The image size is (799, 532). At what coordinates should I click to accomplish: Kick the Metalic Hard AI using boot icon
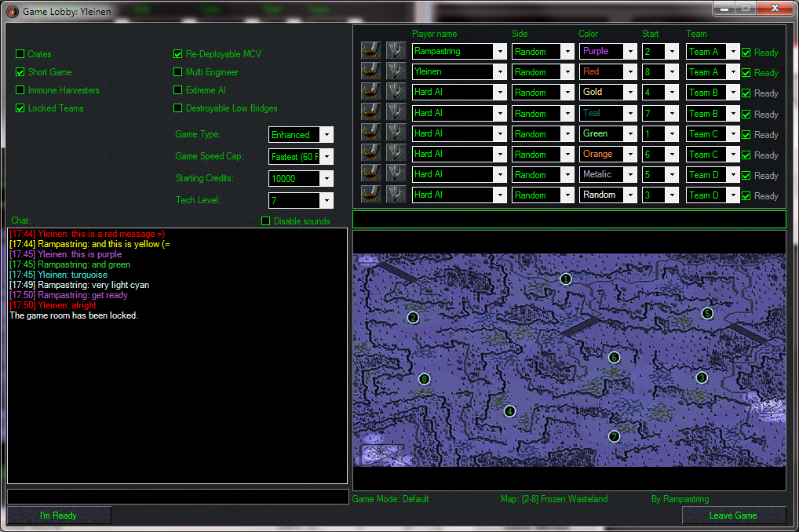click(370, 173)
